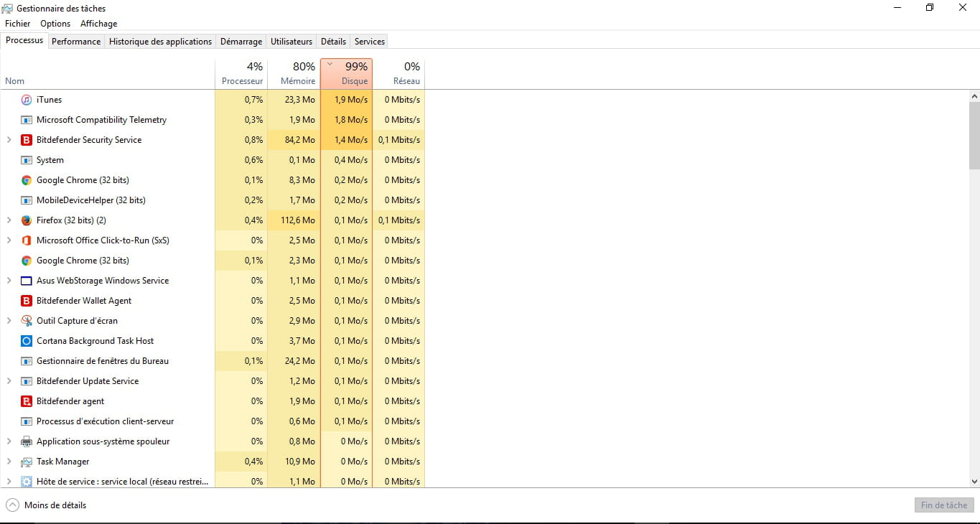
Task: Sort by the Réseau column header
Action: (x=399, y=74)
